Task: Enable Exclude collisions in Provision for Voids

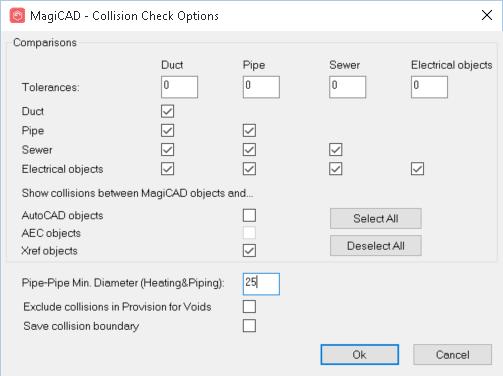Action: tap(249, 307)
